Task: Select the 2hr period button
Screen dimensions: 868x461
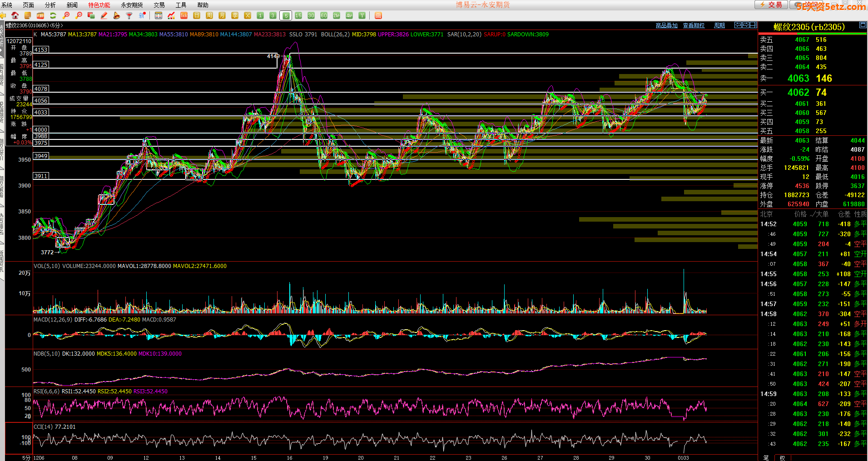Action: click(x=337, y=15)
